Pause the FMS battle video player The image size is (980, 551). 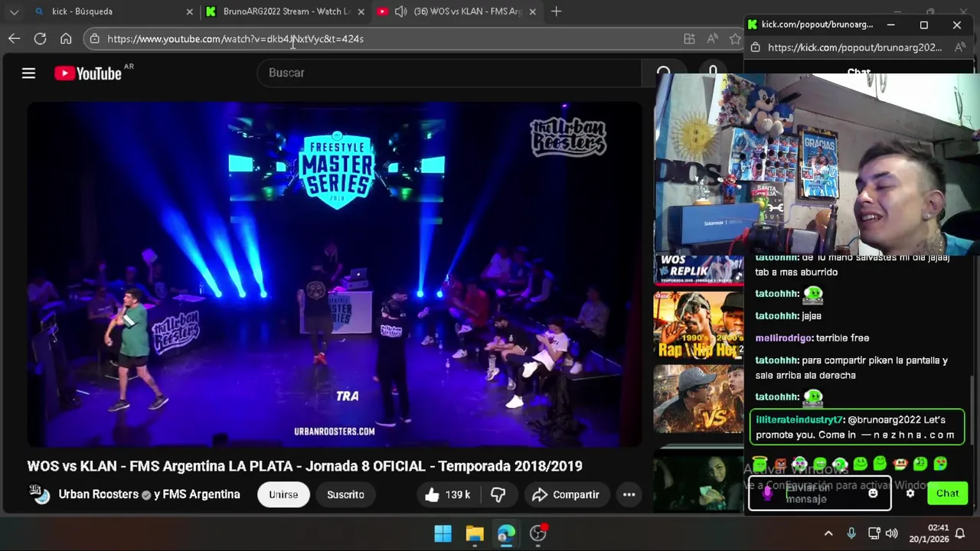click(335, 274)
